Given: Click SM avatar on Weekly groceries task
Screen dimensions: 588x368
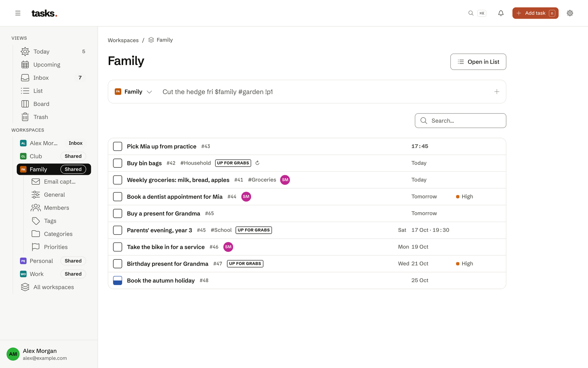Looking at the screenshot, I should tap(285, 180).
